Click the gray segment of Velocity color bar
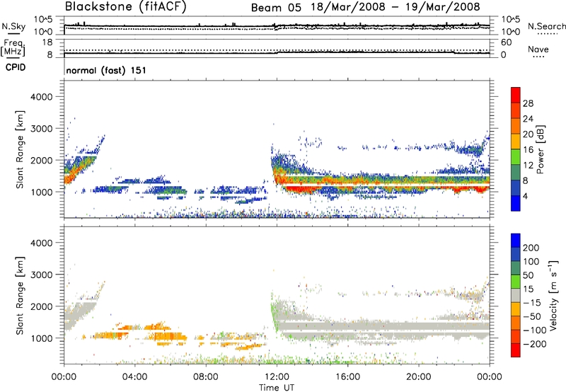The image size is (566, 392). coord(516,296)
